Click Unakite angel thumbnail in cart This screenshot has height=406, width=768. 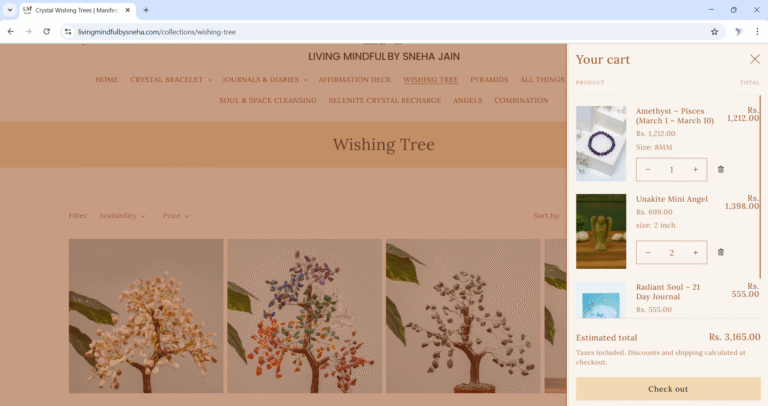click(x=601, y=231)
